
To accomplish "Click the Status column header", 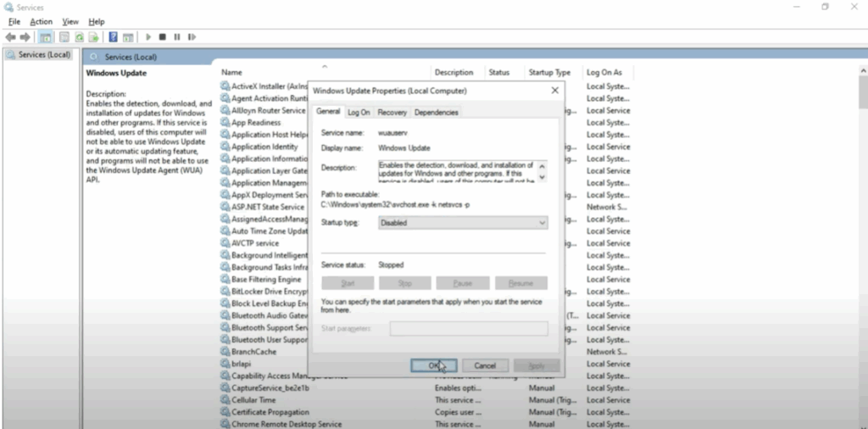I will [x=498, y=72].
